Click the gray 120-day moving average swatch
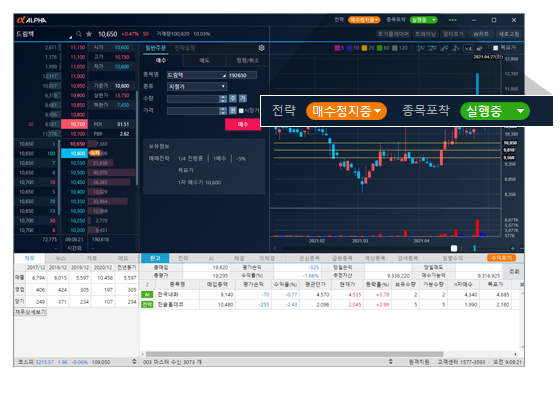Screen dimensions: 560x400 pos(395,48)
